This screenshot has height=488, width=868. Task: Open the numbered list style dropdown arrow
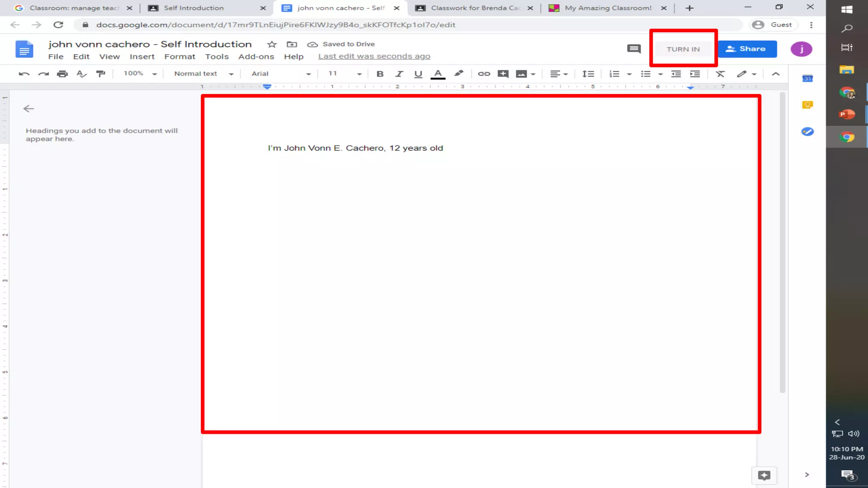[x=629, y=74]
